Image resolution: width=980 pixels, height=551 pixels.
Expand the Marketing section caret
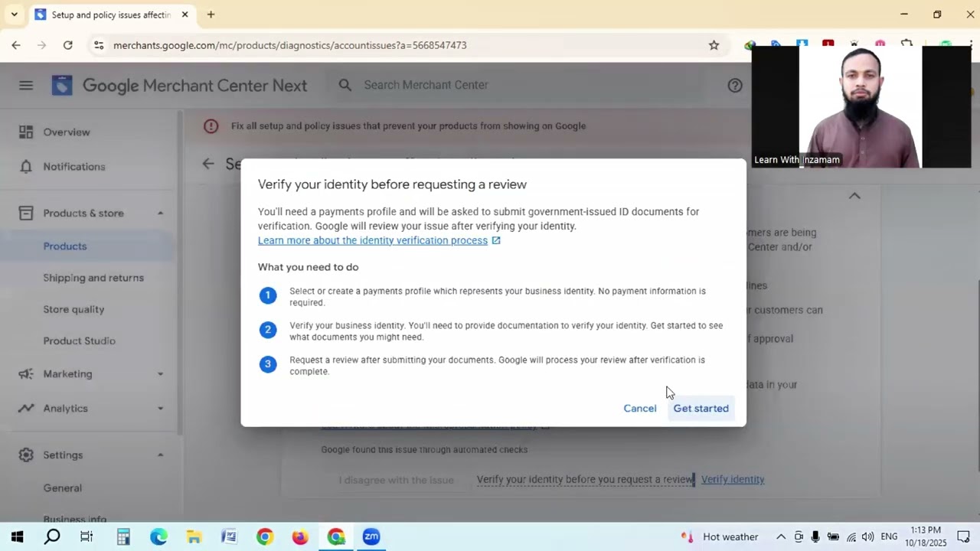coord(161,373)
